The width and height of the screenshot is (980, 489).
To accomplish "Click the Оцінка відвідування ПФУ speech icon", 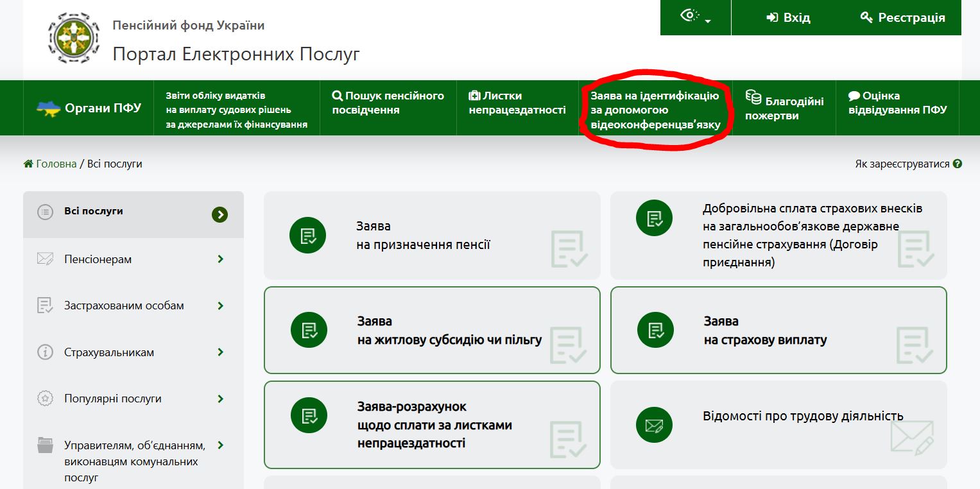I will pyautogui.click(x=854, y=96).
